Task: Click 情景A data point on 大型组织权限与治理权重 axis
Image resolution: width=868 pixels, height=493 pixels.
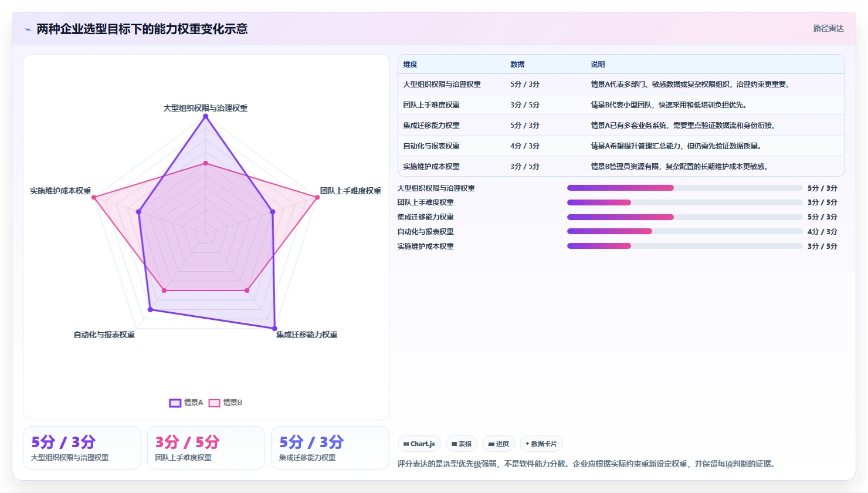Action: tap(205, 116)
